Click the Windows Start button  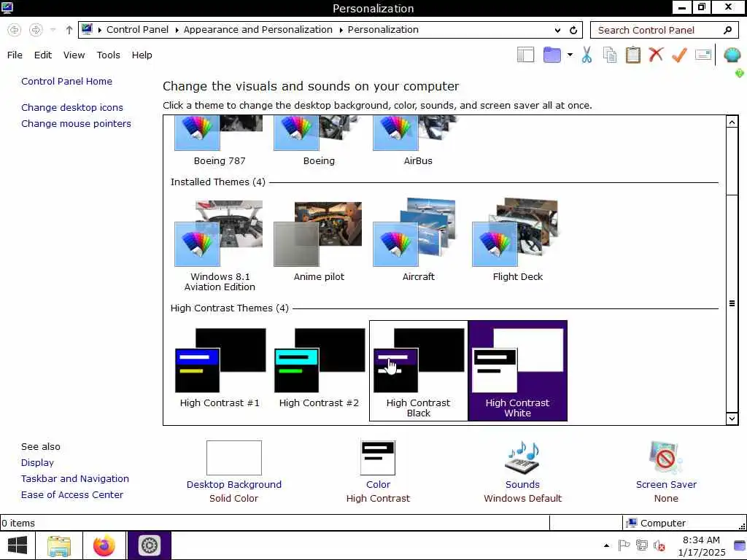coord(18,545)
